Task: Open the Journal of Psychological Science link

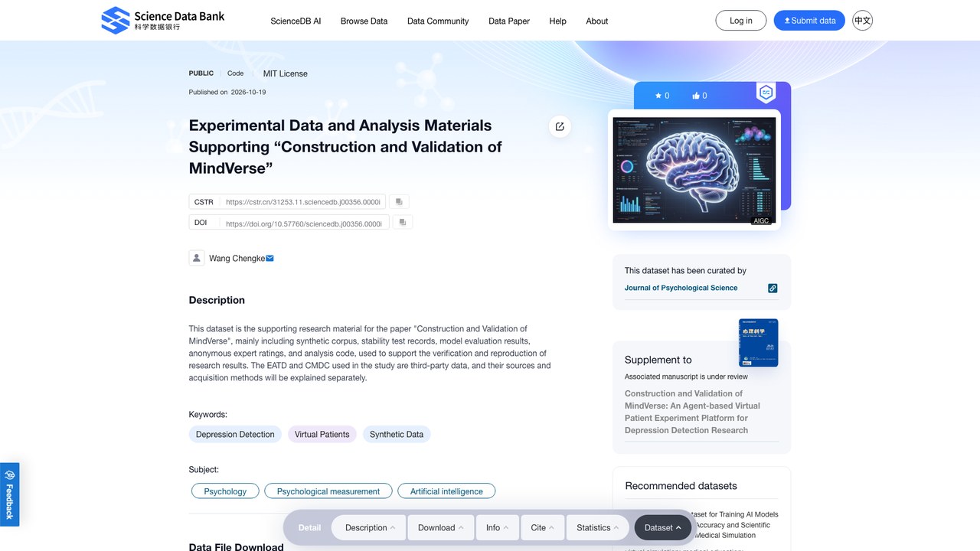Action: pos(681,288)
